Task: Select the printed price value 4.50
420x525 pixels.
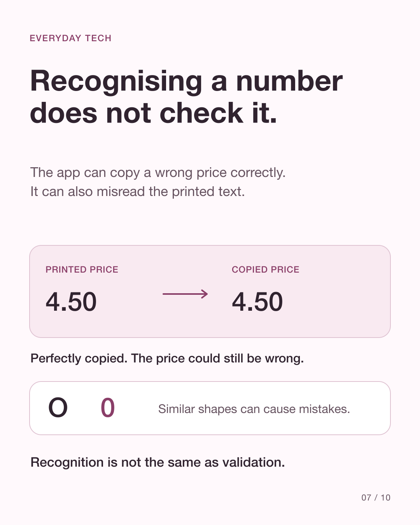Action: (71, 302)
